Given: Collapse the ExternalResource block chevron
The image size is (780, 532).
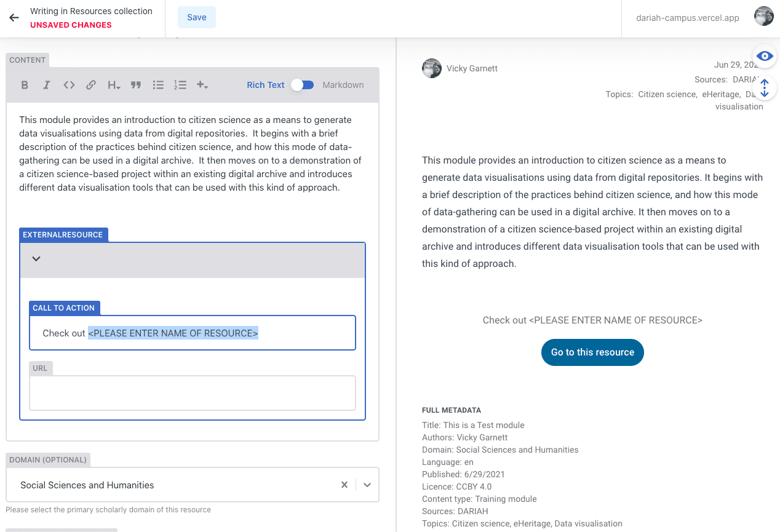Looking at the screenshot, I should coord(36,259).
